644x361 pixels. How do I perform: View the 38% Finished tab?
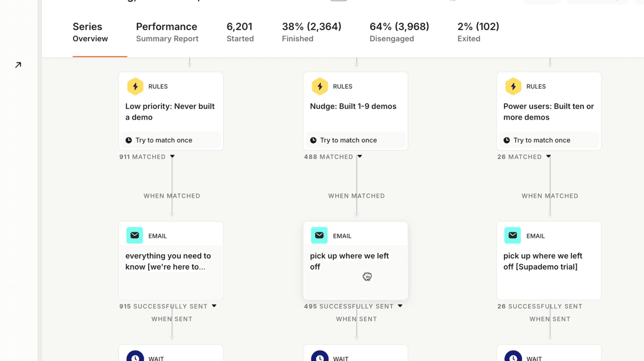[x=312, y=32]
